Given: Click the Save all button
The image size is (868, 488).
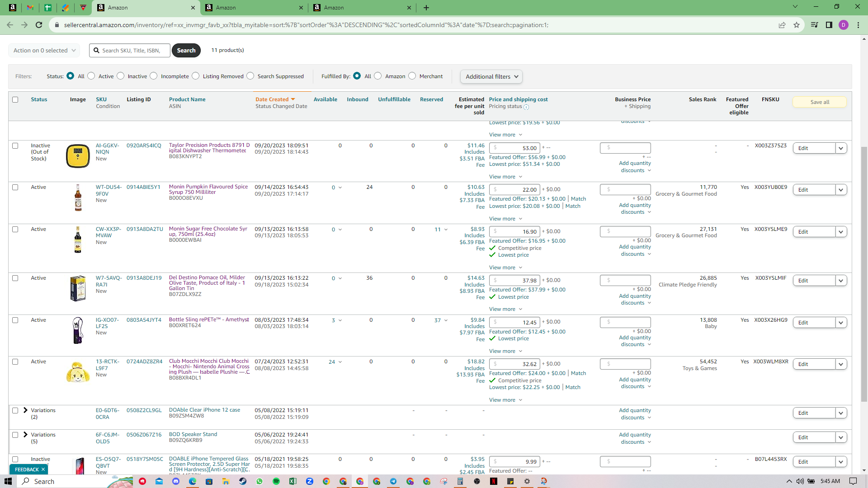Looking at the screenshot, I should click(820, 102).
